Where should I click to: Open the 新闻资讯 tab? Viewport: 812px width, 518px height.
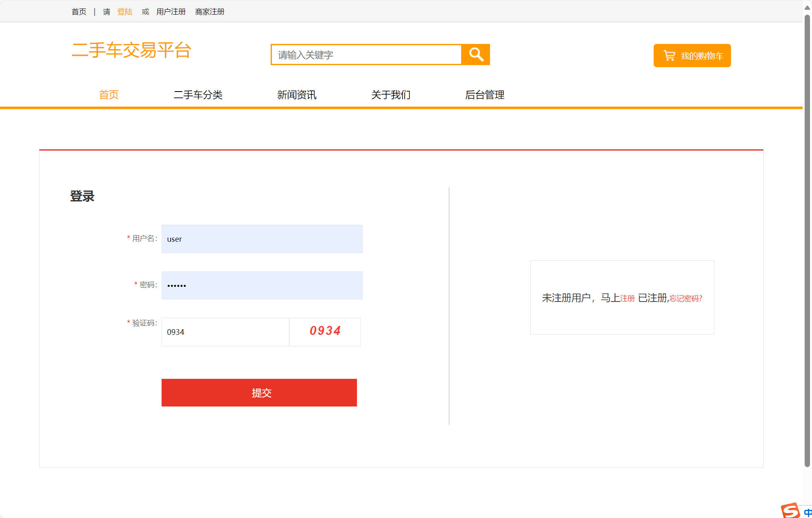click(297, 94)
